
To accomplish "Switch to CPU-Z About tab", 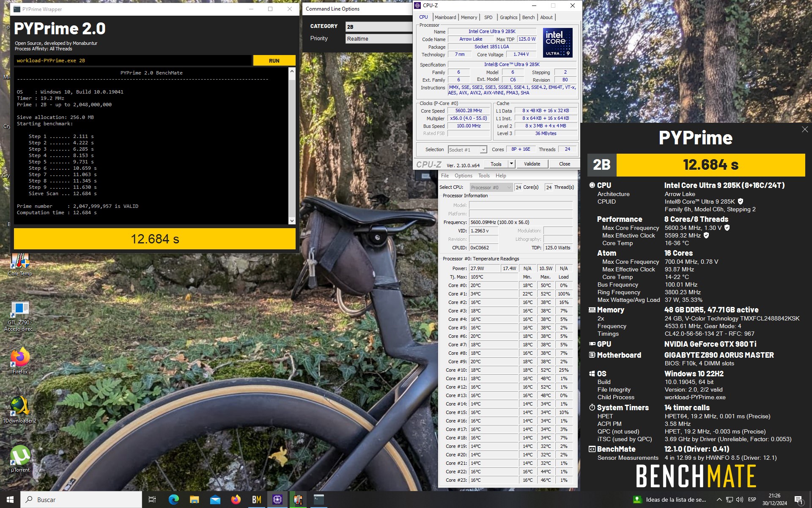I will [x=546, y=17].
